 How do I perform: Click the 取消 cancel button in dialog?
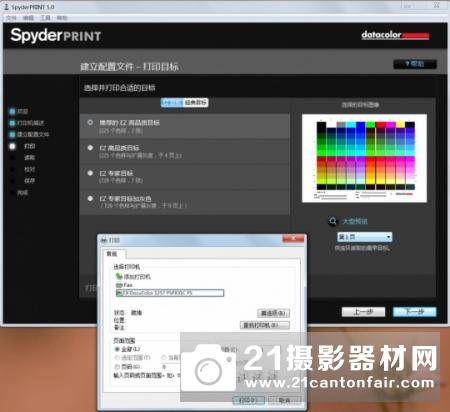pyautogui.click(x=284, y=400)
